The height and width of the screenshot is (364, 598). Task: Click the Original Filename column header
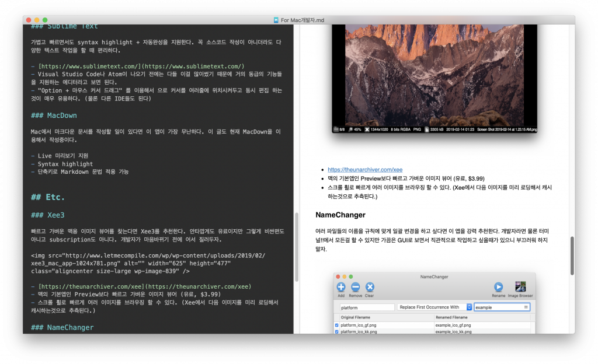click(355, 317)
